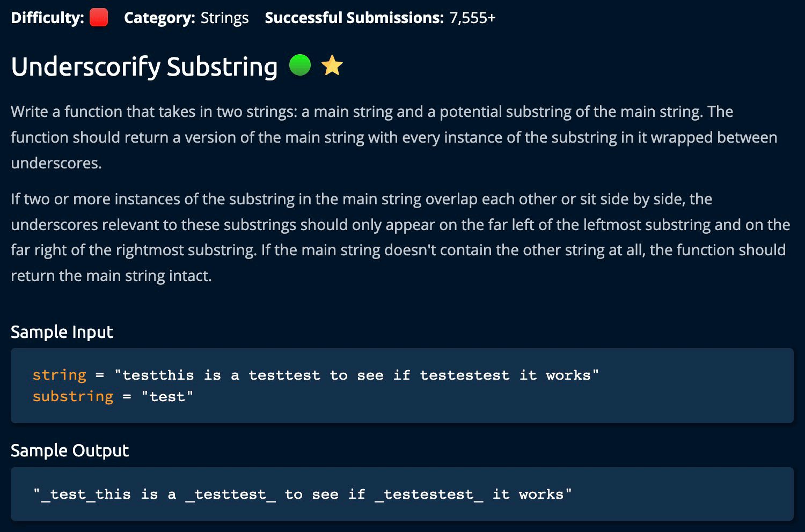Click the Underscorify Substring title
This screenshot has width=805, height=532.
tap(144, 66)
